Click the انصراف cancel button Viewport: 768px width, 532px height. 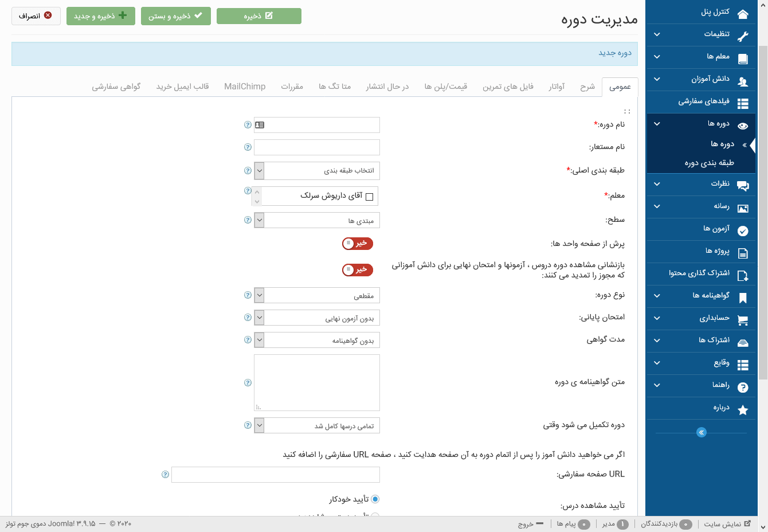click(36, 16)
